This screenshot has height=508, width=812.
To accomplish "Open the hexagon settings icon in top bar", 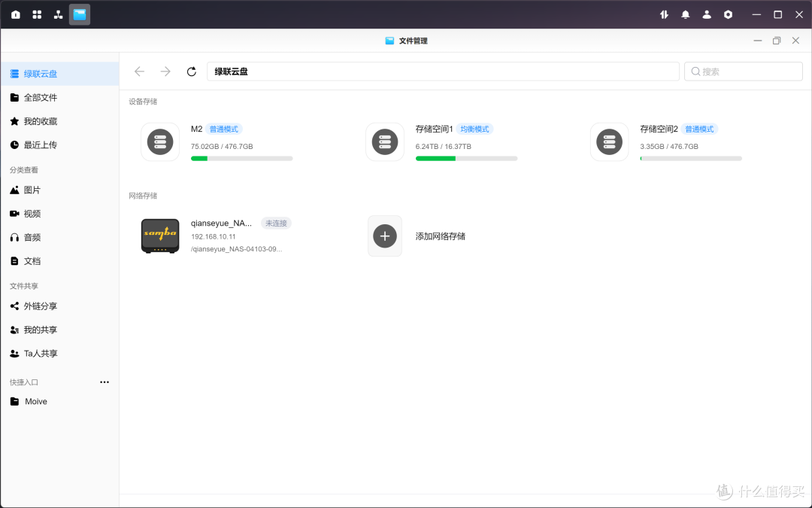I will point(728,14).
